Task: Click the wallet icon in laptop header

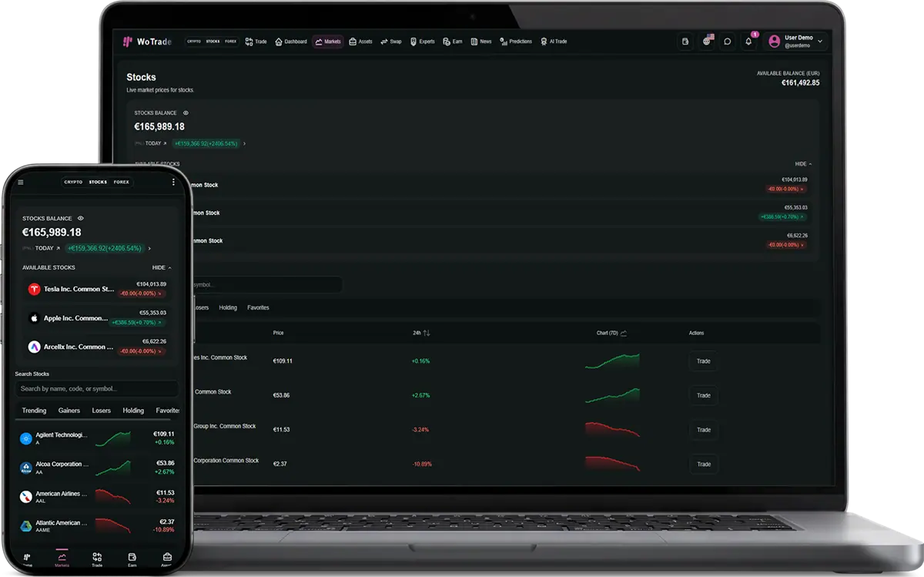Action: (685, 42)
